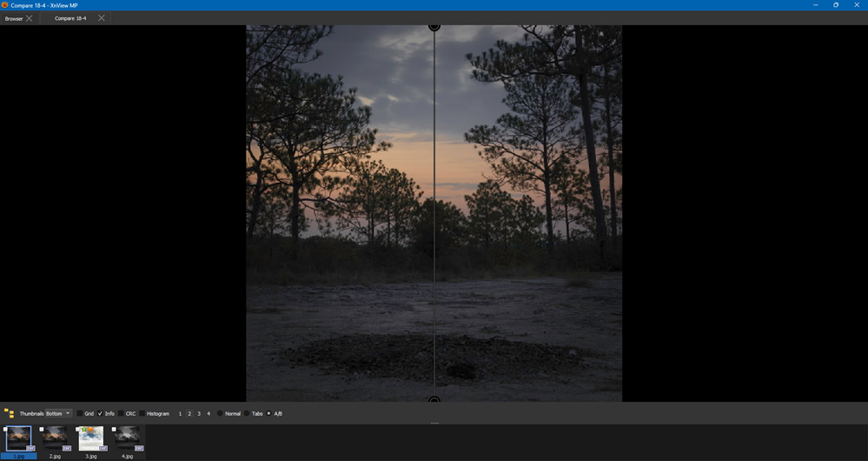Switch to the Browser tab
Screen dimensions: 868x461
pos(14,18)
